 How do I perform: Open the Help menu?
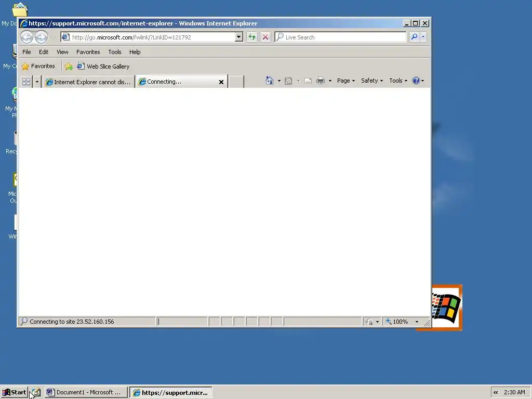tap(135, 52)
